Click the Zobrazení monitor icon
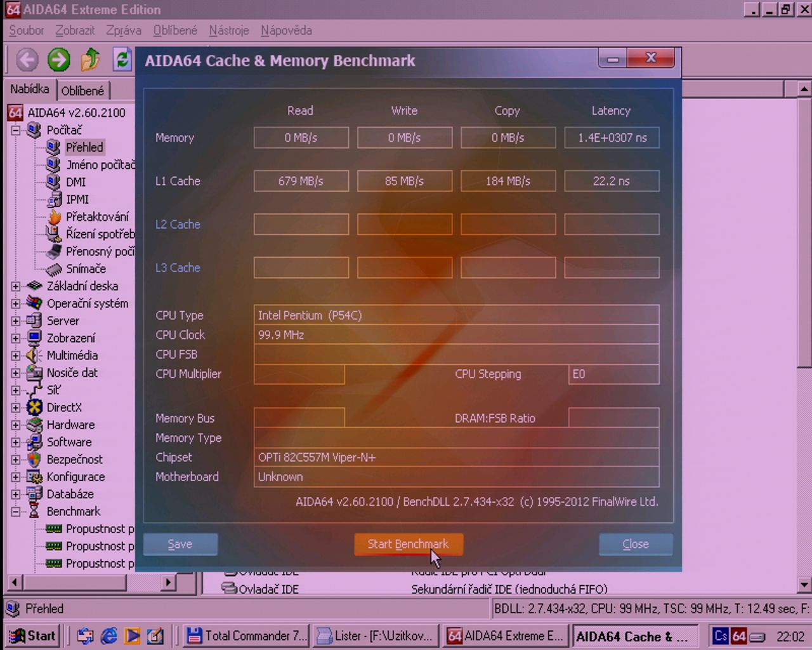Screen dimensions: 812x650 pyautogui.click(x=34, y=338)
